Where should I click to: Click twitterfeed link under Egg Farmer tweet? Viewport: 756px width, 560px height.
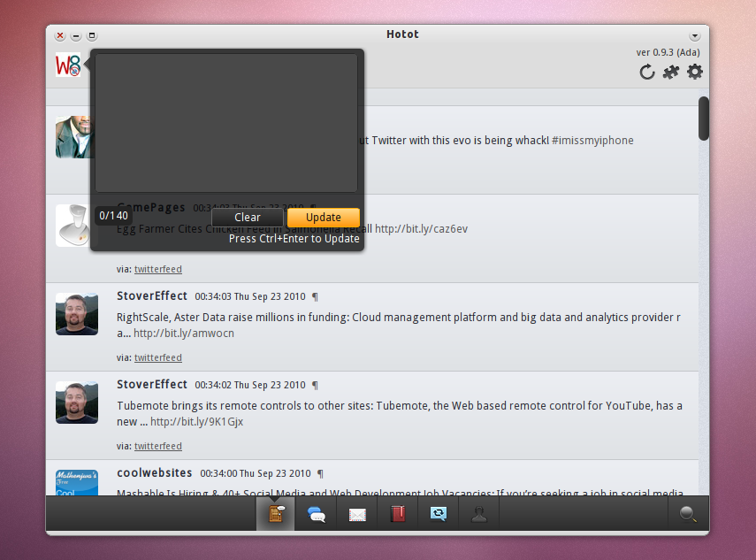click(158, 269)
